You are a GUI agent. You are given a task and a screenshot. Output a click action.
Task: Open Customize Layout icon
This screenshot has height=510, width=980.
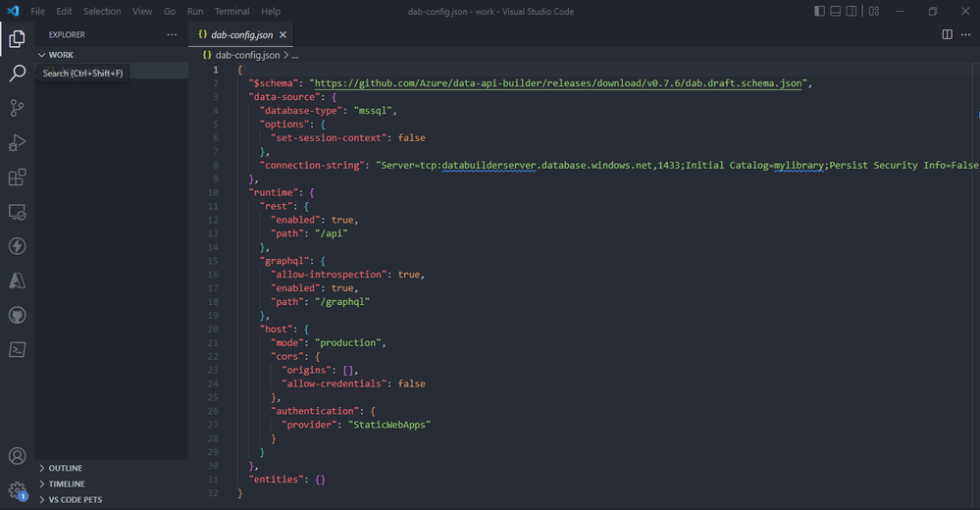click(x=874, y=11)
